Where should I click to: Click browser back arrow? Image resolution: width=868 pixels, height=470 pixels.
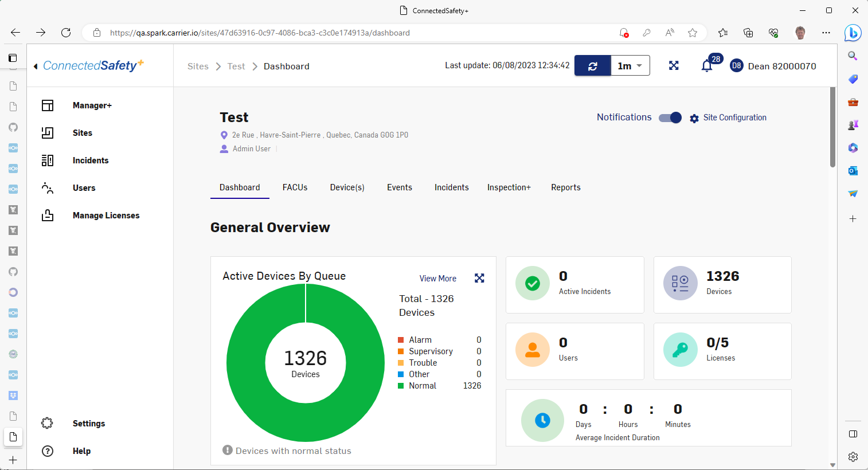click(x=15, y=33)
